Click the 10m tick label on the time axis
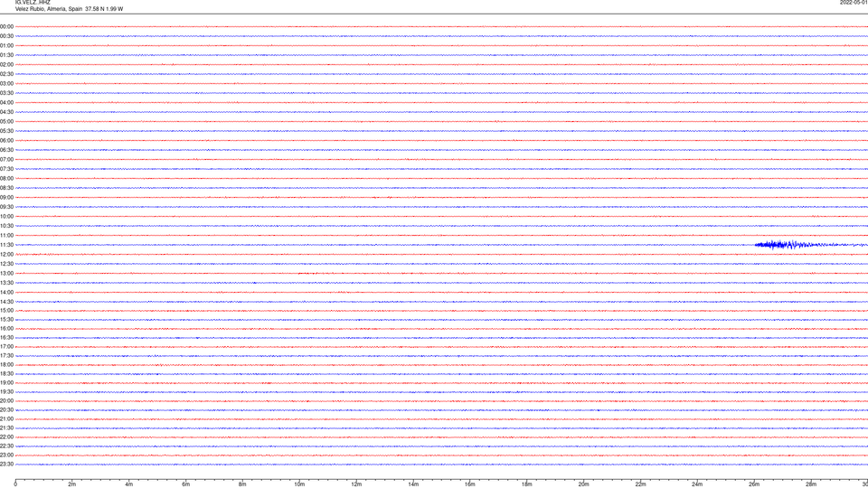 pos(299,484)
